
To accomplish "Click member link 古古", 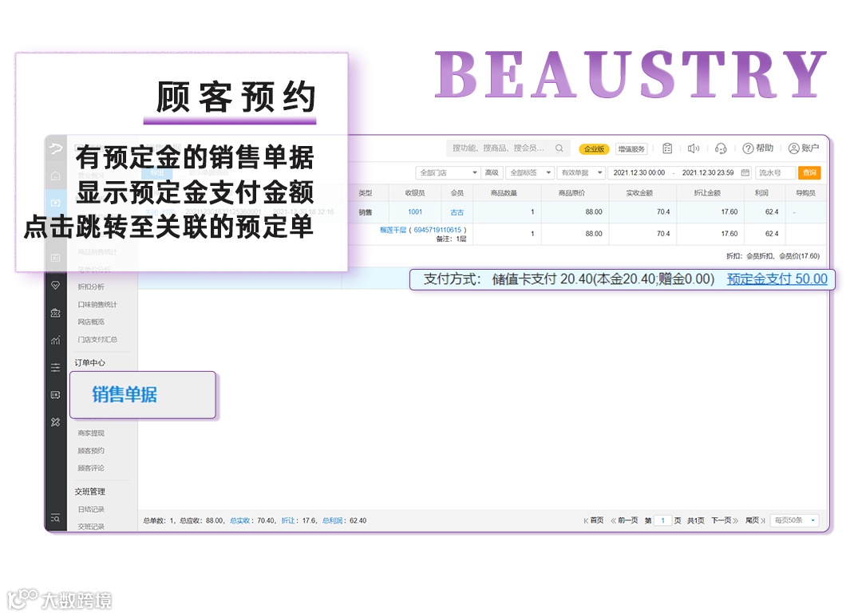I will 457,212.
